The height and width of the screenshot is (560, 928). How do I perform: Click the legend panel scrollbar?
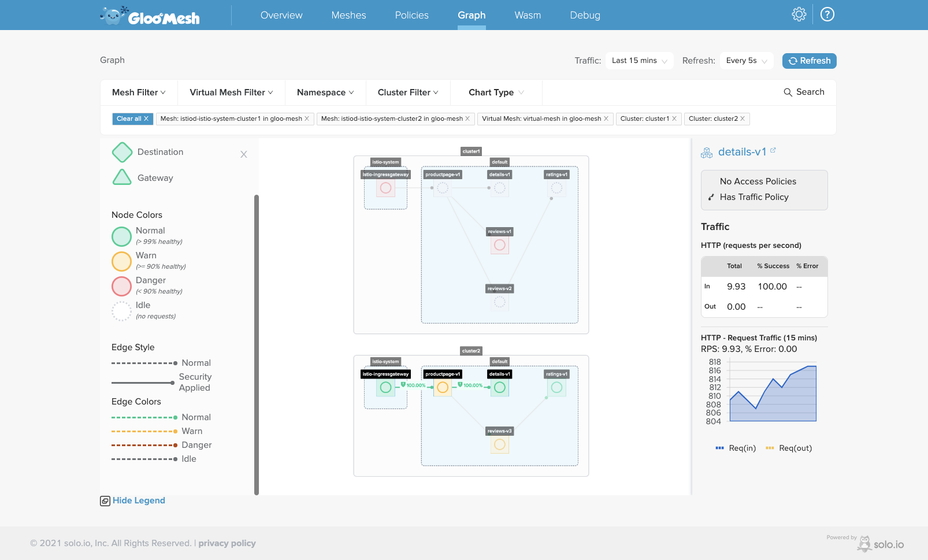(x=257, y=345)
